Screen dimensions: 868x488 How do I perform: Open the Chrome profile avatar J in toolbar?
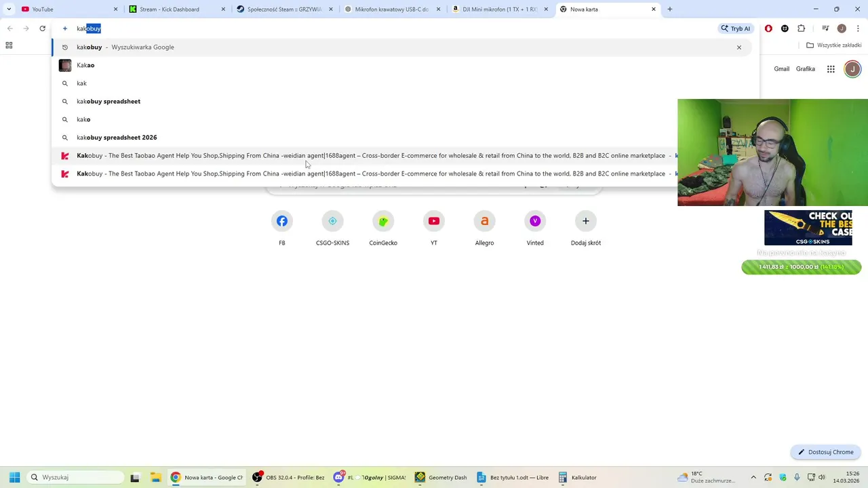[x=842, y=28]
